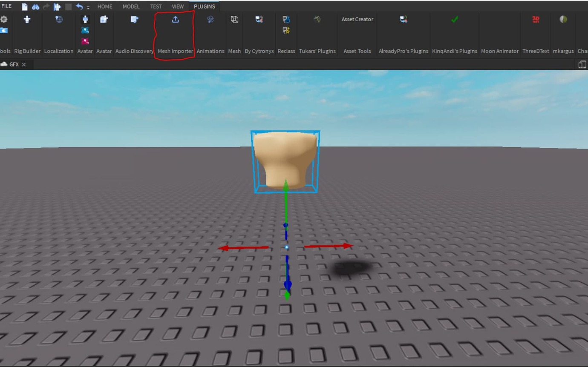This screenshot has width=588, height=367.
Task: Click the gear icon in Tools group
Action: pyautogui.click(x=4, y=19)
